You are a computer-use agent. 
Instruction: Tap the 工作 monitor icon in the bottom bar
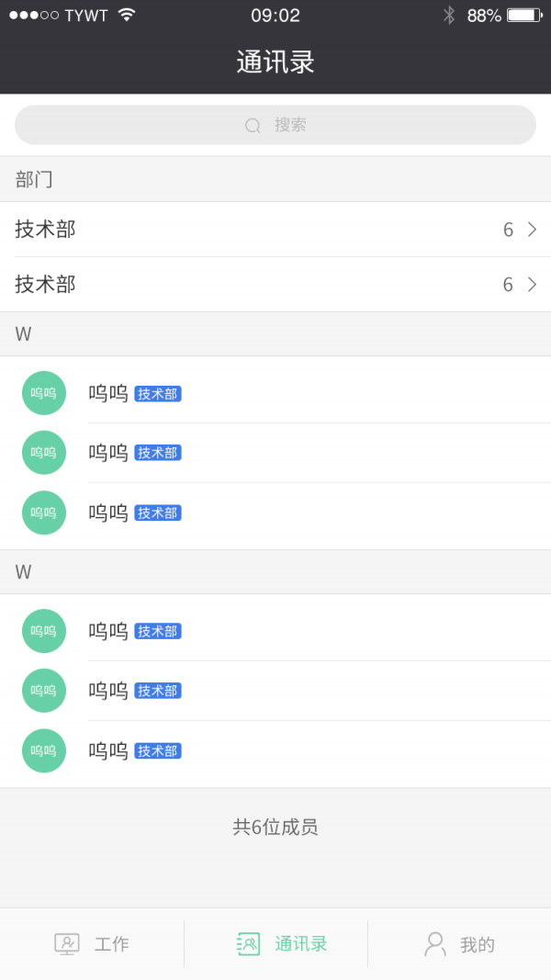(x=67, y=944)
